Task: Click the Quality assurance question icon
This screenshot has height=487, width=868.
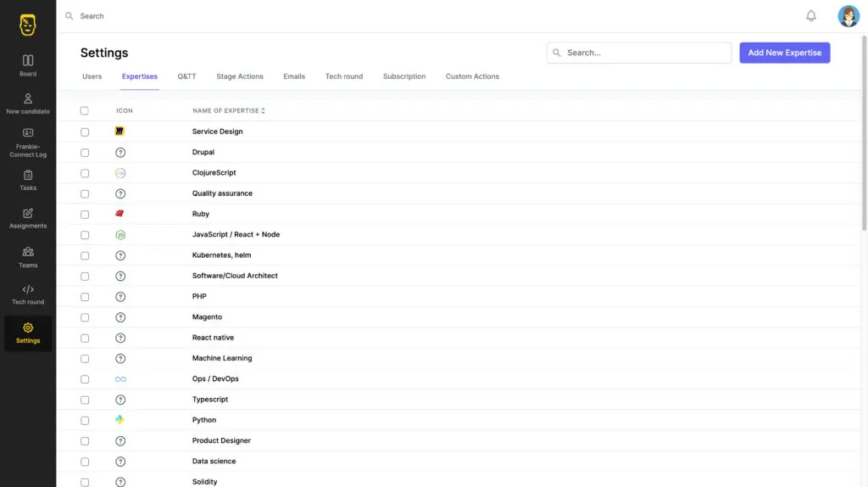Action: pyautogui.click(x=120, y=193)
